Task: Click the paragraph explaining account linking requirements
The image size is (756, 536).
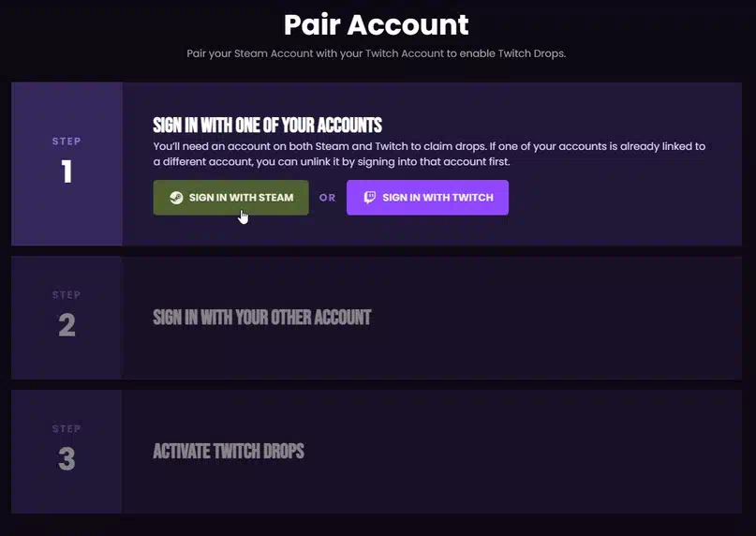Action: click(x=428, y=155)
